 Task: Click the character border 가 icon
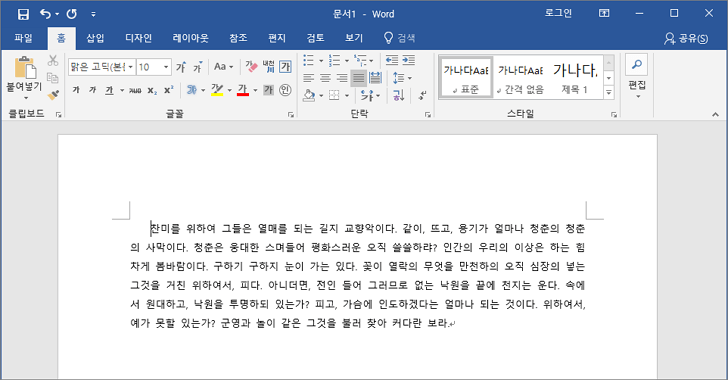point(285,67)
